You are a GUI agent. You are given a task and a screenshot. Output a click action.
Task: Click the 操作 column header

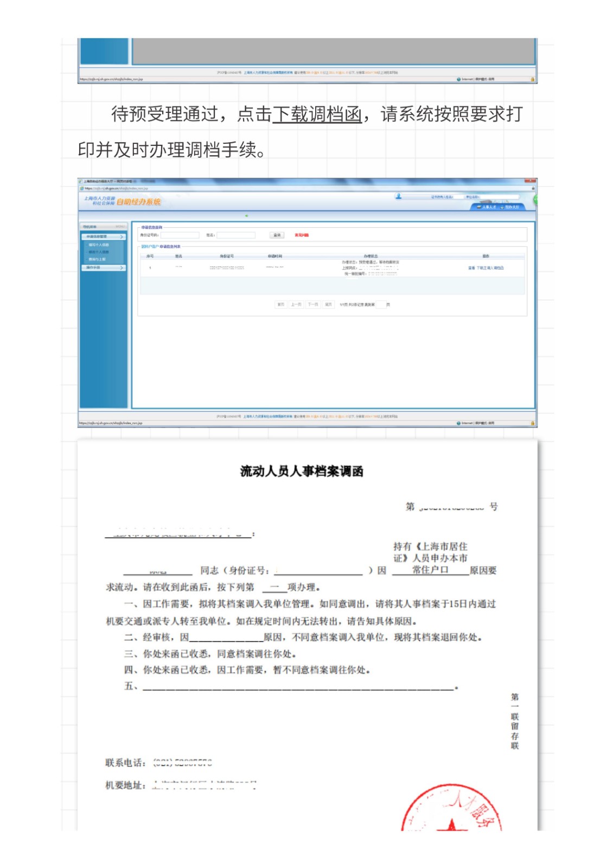click(486, 256)
